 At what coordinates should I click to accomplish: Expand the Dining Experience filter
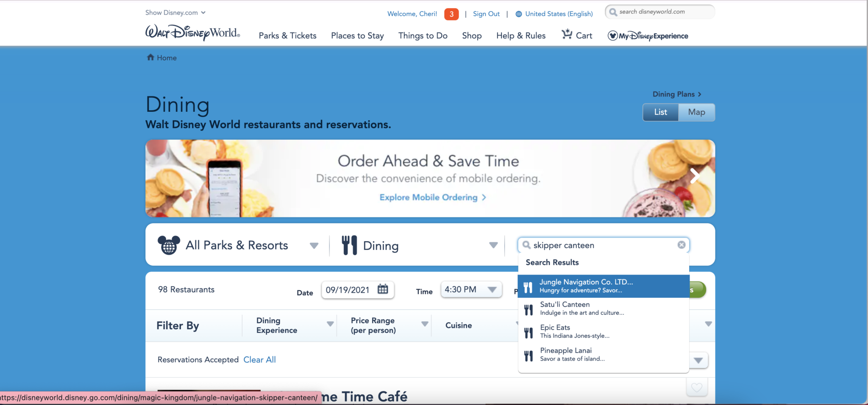[x=330, y=324]
